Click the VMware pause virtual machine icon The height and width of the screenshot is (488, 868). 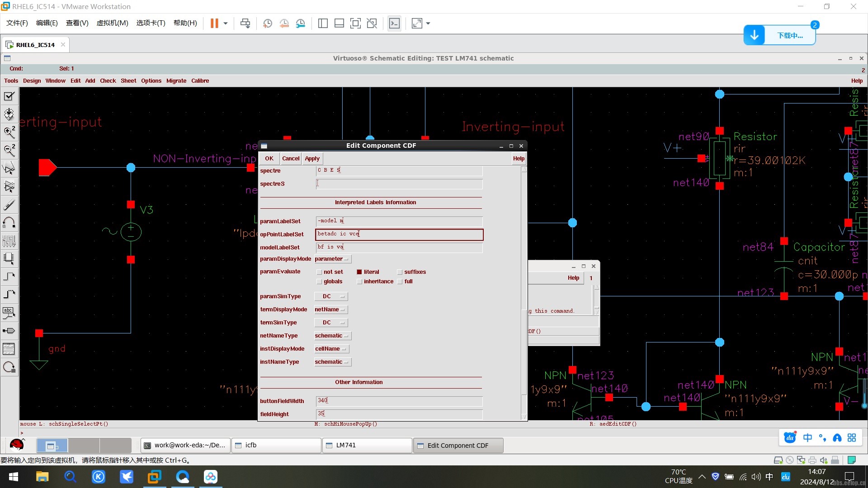click(x=214, y=23)
